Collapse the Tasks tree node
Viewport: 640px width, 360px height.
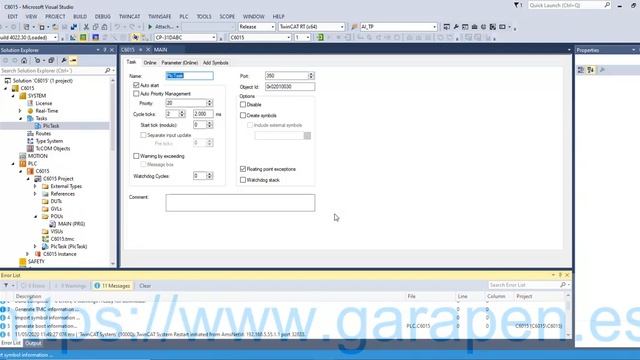(20, 118)
